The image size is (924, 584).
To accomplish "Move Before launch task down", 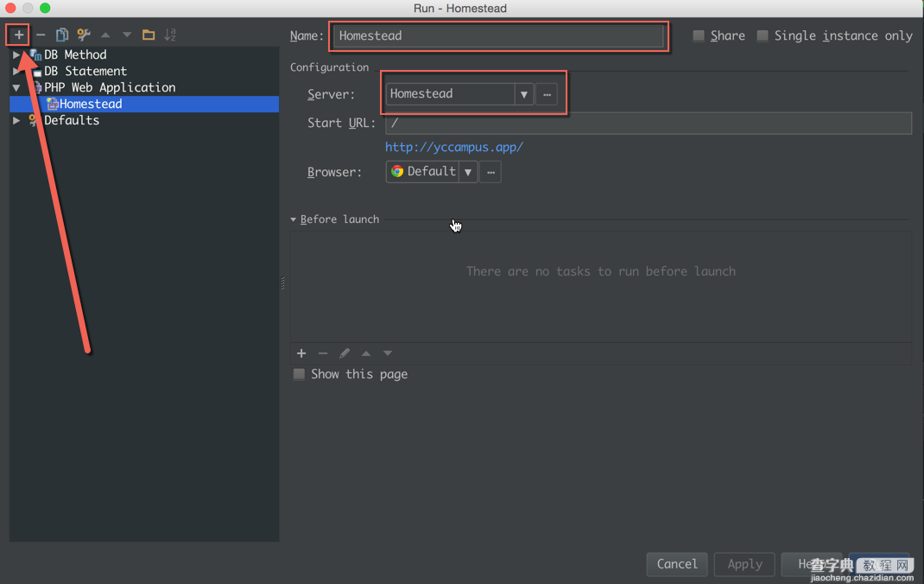I will tap(388, 353).
